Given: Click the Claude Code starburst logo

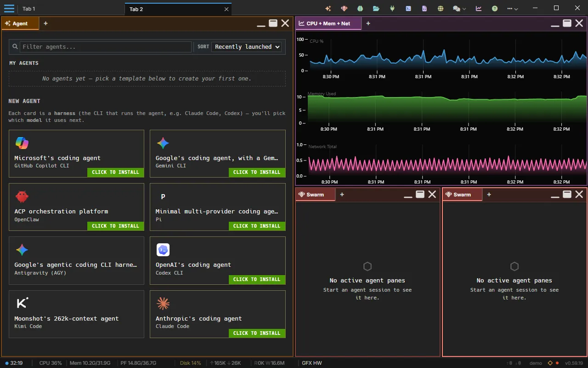Looking at the screenshot, I should 163,304.
